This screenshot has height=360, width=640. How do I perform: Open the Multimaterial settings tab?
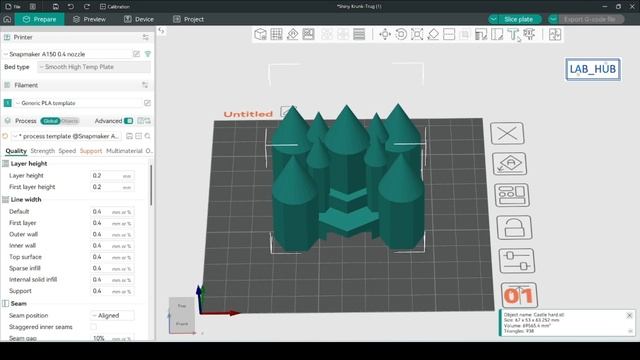pos(124,151)
